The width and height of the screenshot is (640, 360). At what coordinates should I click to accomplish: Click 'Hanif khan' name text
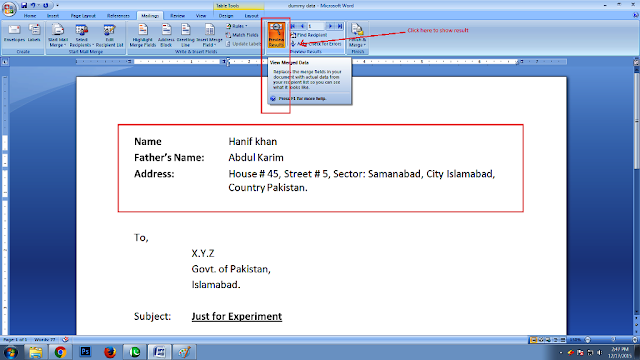click(253, 142)
